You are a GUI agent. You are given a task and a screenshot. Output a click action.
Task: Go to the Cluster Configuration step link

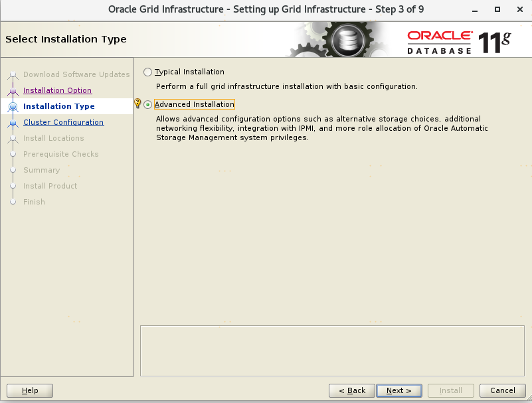coord(63,122)
